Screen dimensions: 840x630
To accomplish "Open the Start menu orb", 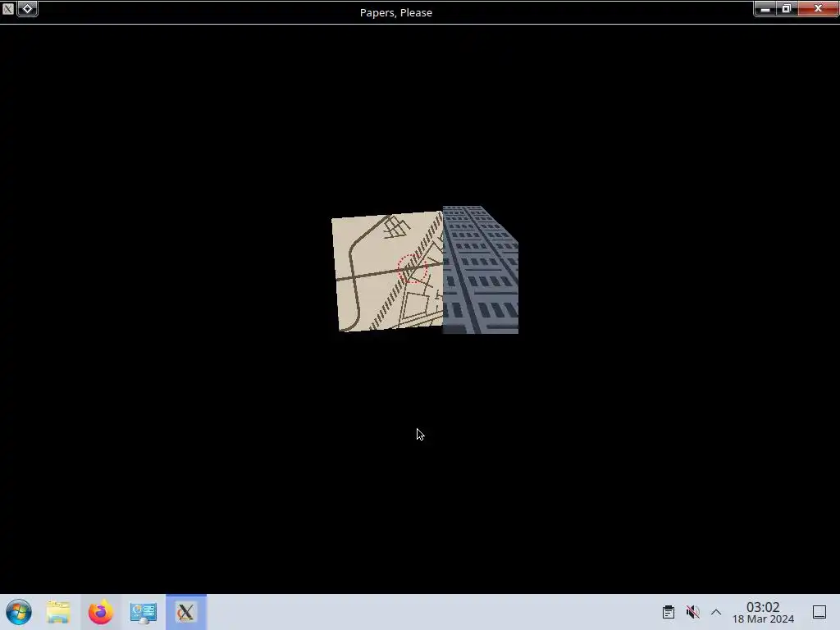I will [19, 612].
